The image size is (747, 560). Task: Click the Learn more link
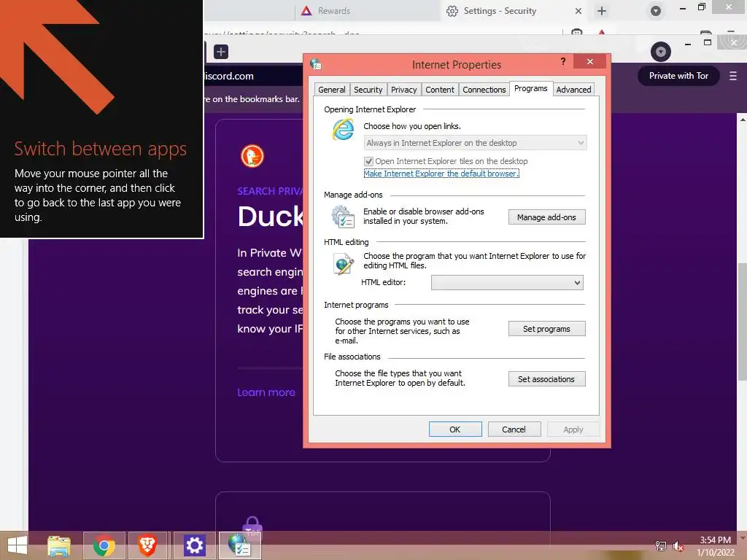266,392
